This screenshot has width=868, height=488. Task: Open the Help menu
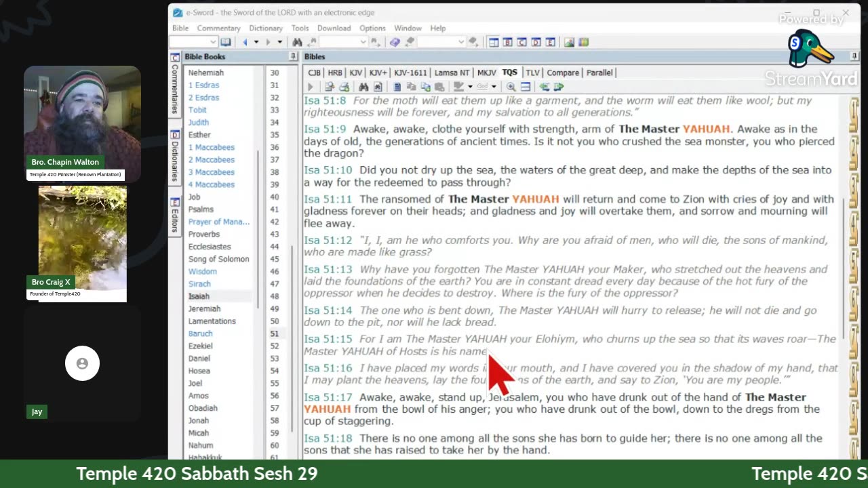coord(437,28)
